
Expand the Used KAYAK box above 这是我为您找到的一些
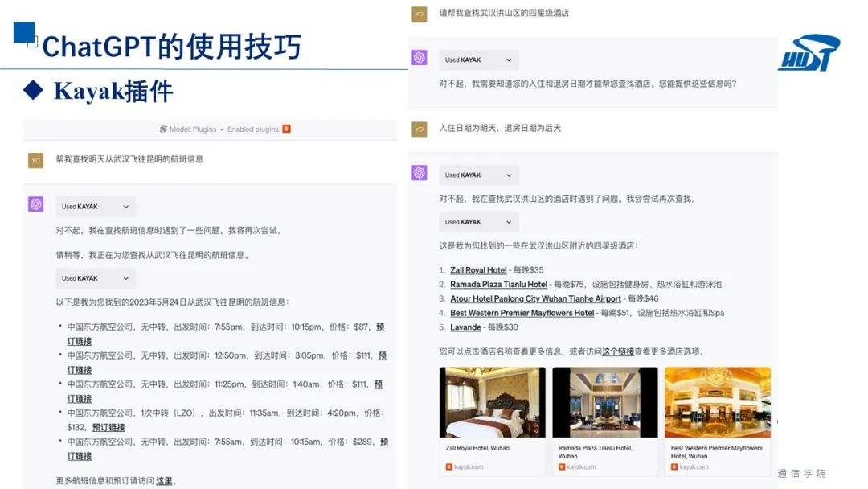click(479, 221)
